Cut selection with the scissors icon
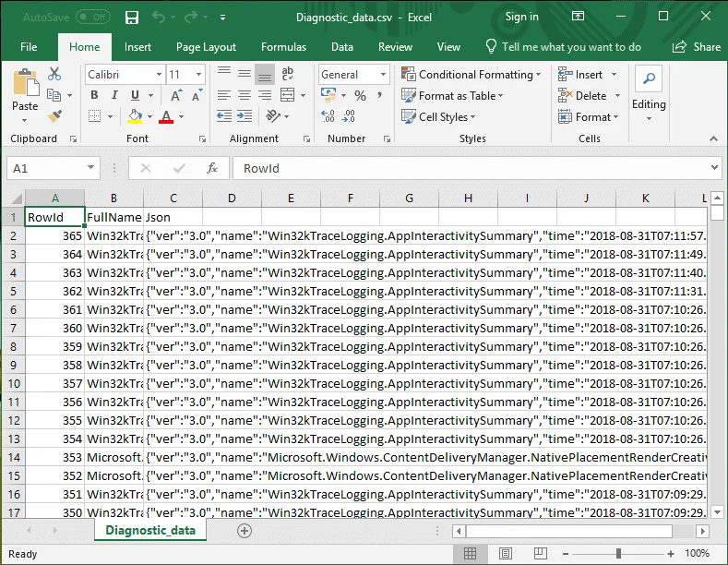This screenshot has height=565, width=728. point(54,74)
